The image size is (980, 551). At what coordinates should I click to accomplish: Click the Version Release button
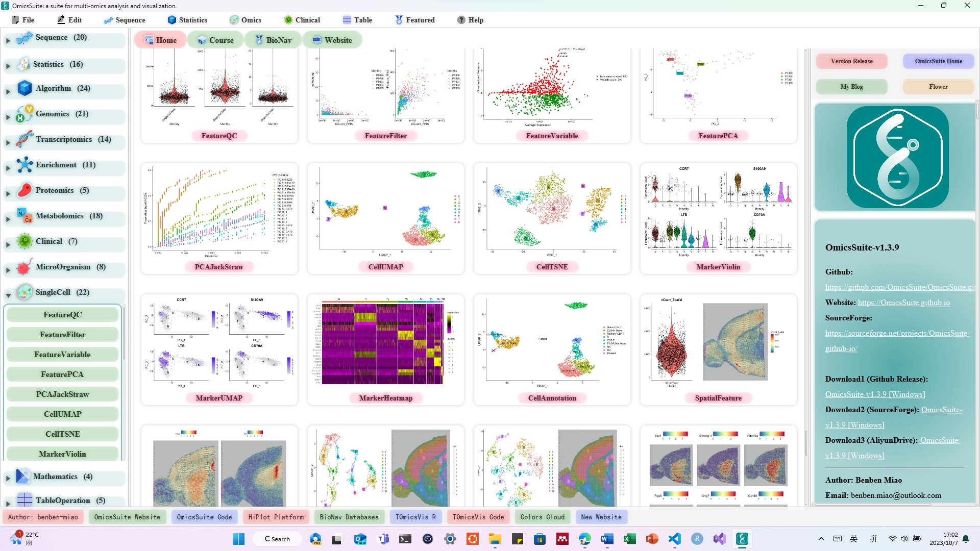[851, 61]
